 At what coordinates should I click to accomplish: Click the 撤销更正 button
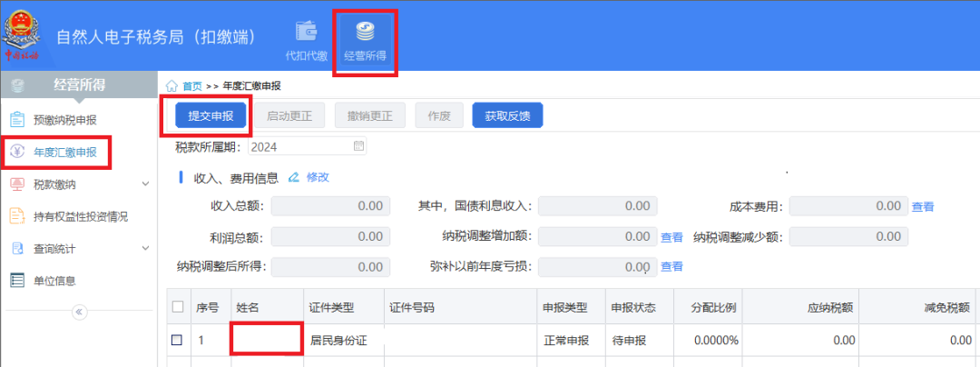click(370, 115)
